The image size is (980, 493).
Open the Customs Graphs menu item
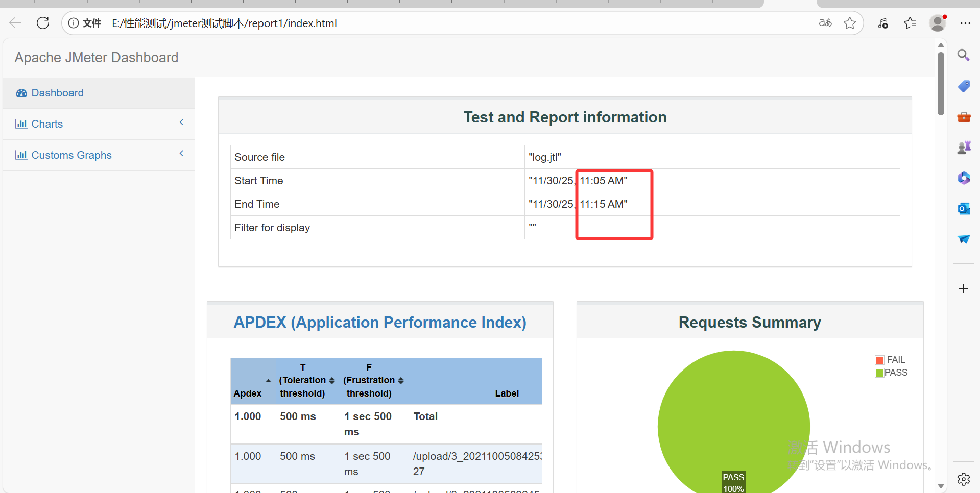(x=99, y=155)
